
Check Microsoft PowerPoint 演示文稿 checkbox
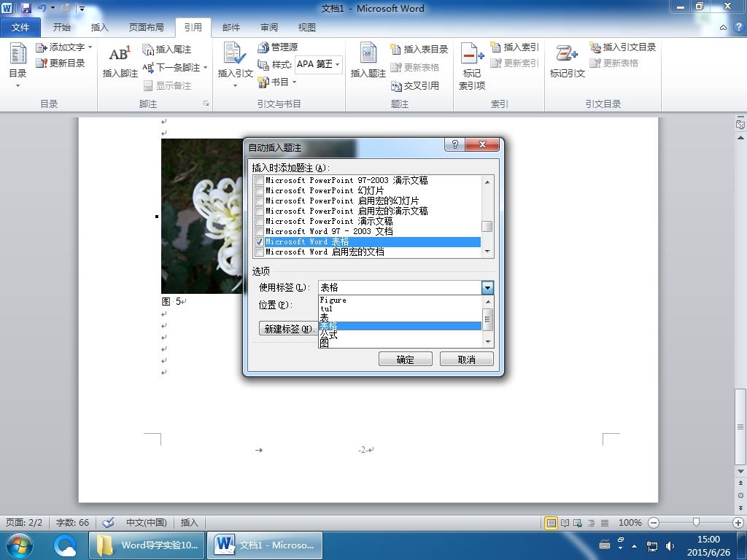pos(259,222)
